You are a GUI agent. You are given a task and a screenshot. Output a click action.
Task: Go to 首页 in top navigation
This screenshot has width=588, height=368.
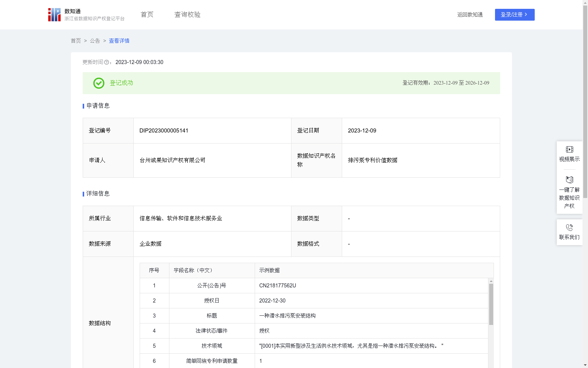[147, 15]
